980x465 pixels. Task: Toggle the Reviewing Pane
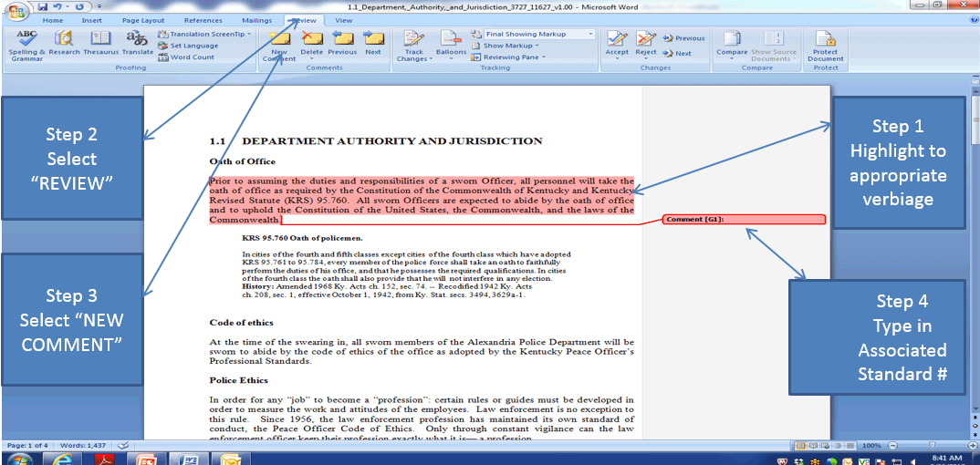pos(514,57)
